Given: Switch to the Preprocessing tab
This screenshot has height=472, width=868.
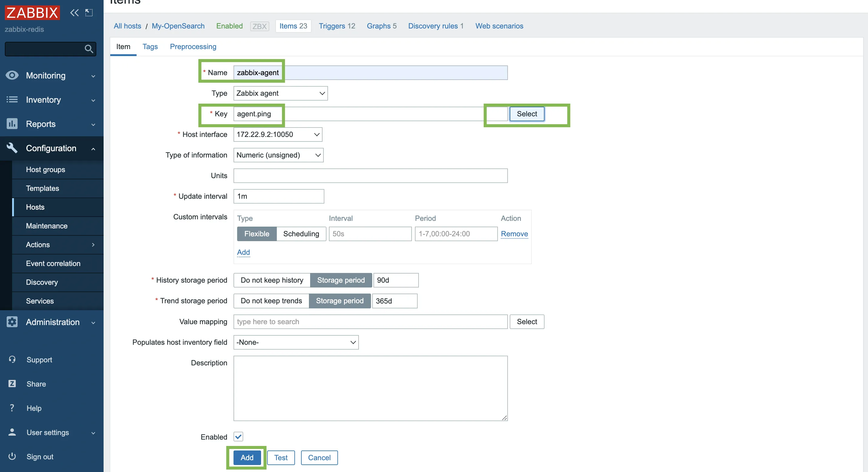Looking at the screenshot, I should point(194,46).
